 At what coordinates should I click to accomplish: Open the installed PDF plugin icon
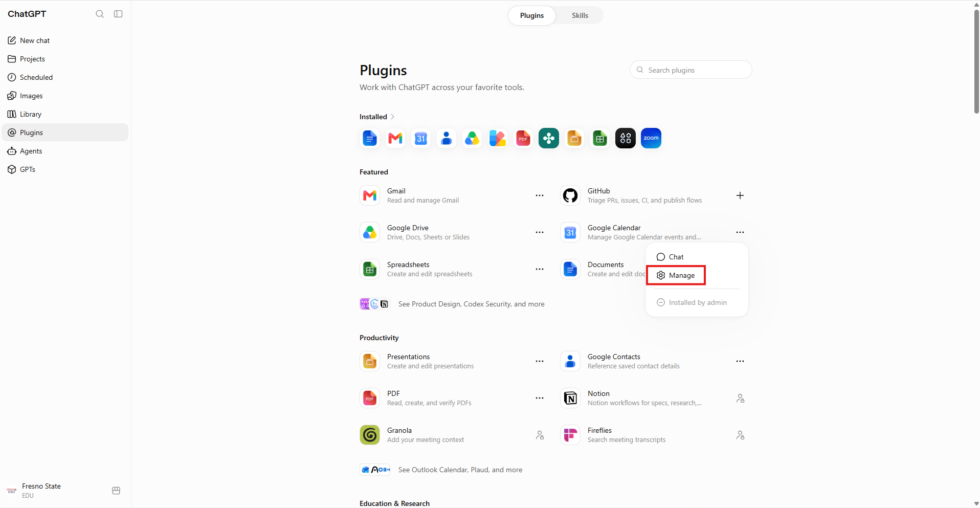pos(523,138)
